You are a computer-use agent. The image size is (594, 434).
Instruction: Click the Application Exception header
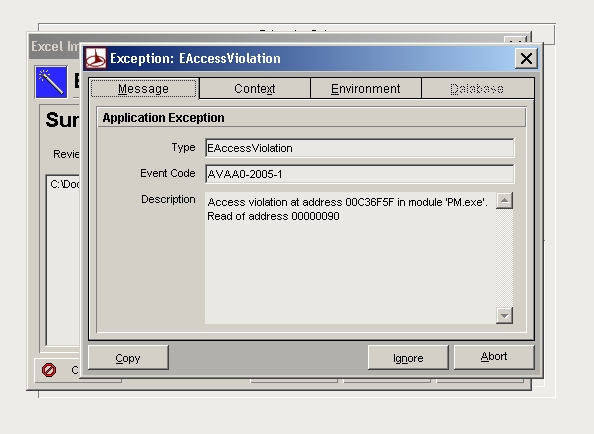[x=311, y=118]
